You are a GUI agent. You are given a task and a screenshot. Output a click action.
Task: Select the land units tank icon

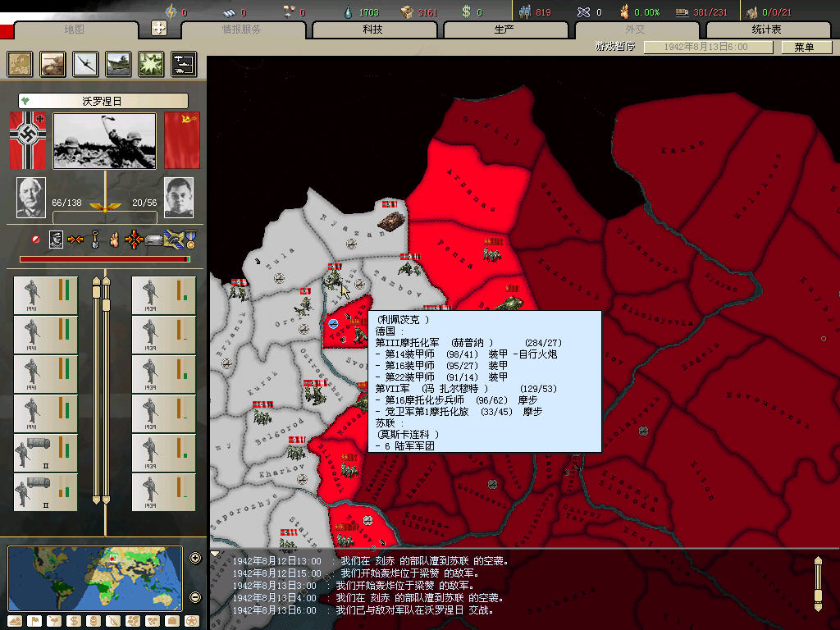(52, 64)
